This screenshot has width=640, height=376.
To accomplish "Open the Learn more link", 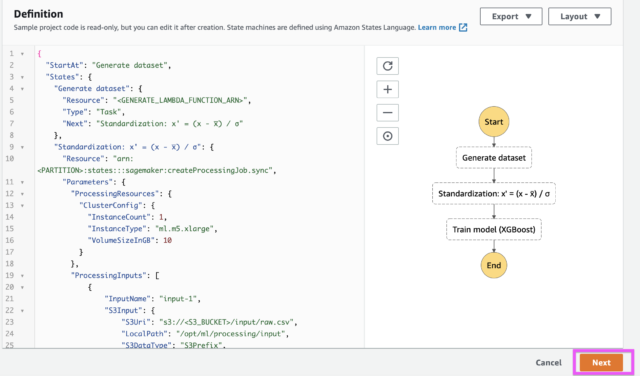I will tap(437, 27).
